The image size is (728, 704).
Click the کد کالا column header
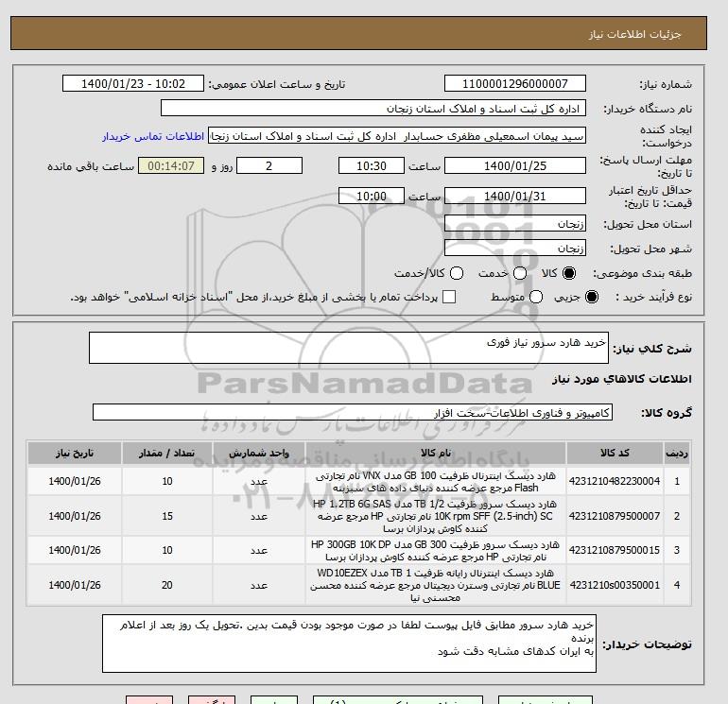click(615, 453)
